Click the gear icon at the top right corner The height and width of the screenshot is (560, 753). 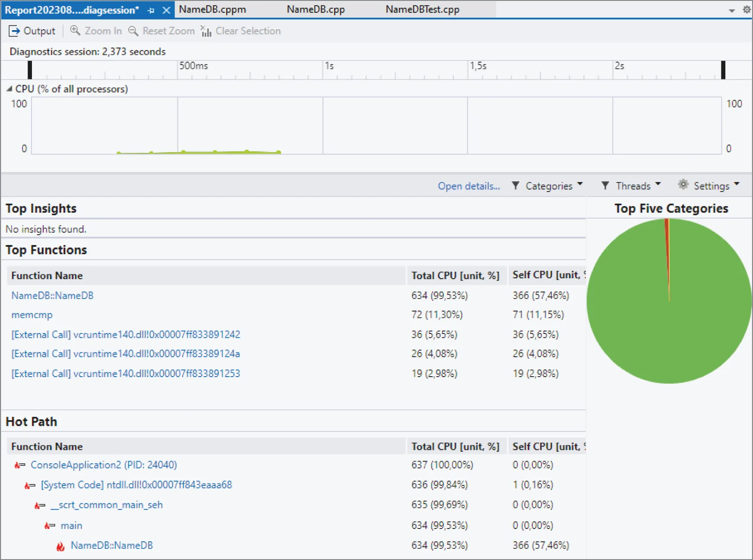[747, 9]
